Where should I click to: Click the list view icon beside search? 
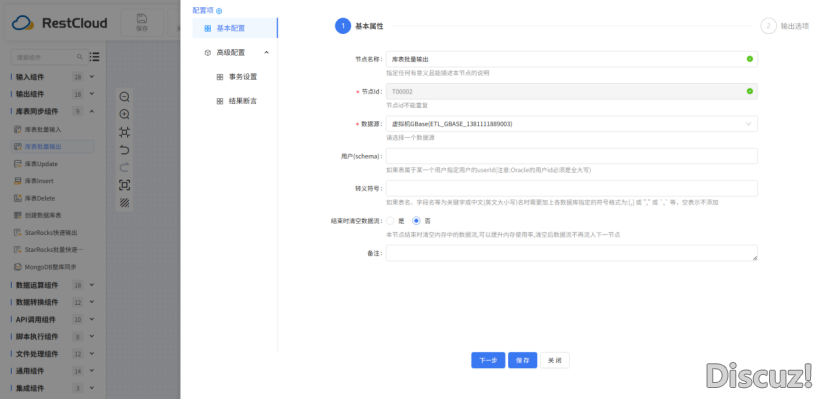click(95, 57)
